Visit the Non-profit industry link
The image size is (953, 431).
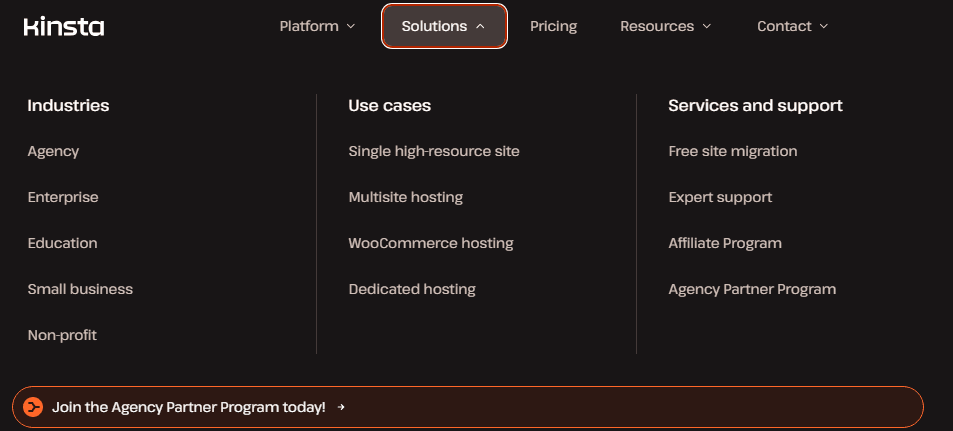tap(62, 336)
